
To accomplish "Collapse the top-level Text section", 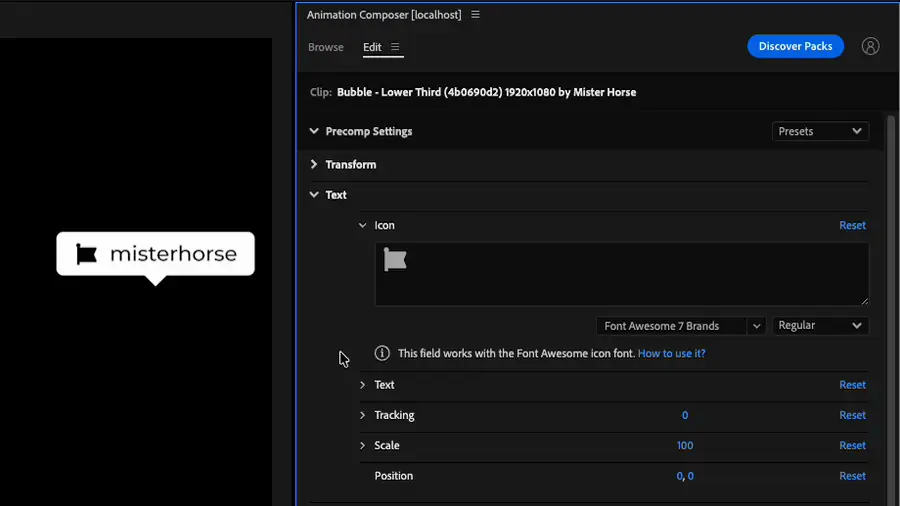I will point(314,194).
